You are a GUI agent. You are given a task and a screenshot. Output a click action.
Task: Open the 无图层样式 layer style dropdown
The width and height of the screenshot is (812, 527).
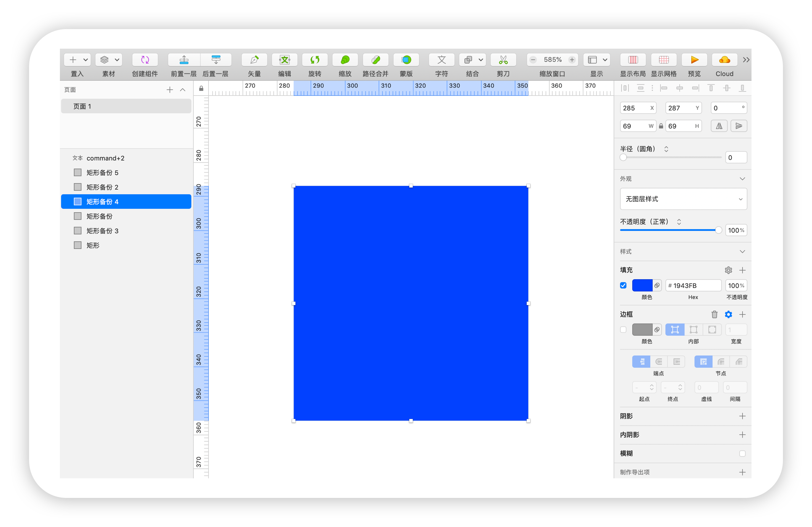[x=683, y=199]
